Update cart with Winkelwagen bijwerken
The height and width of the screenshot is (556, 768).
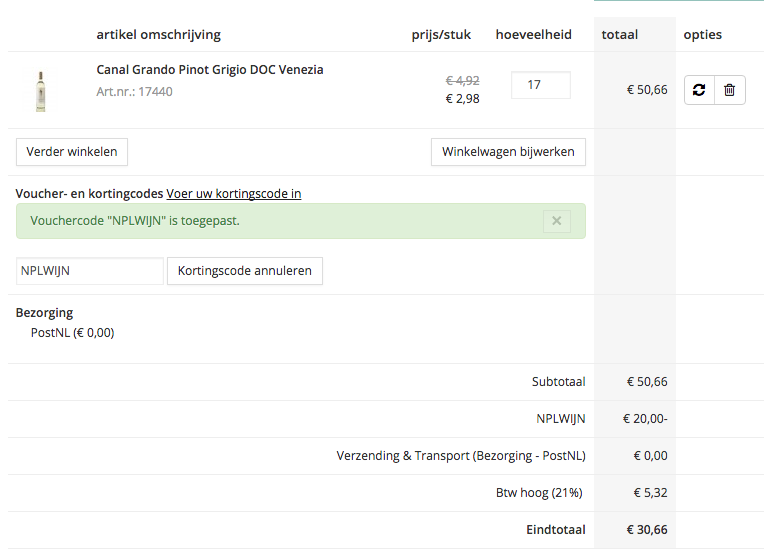[508, 152]
